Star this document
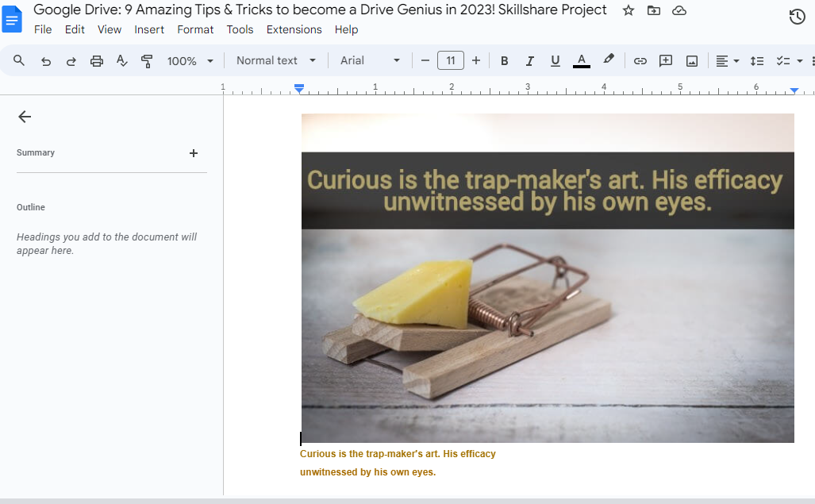The width and height of the screenshot is (815, 504). [x=629, y=10]
